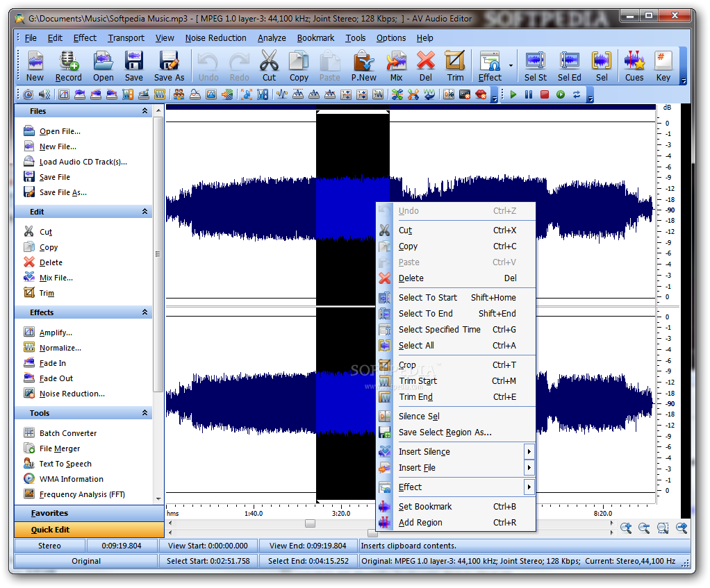Click the side panel scroll-down arrow

click(158, 499)
